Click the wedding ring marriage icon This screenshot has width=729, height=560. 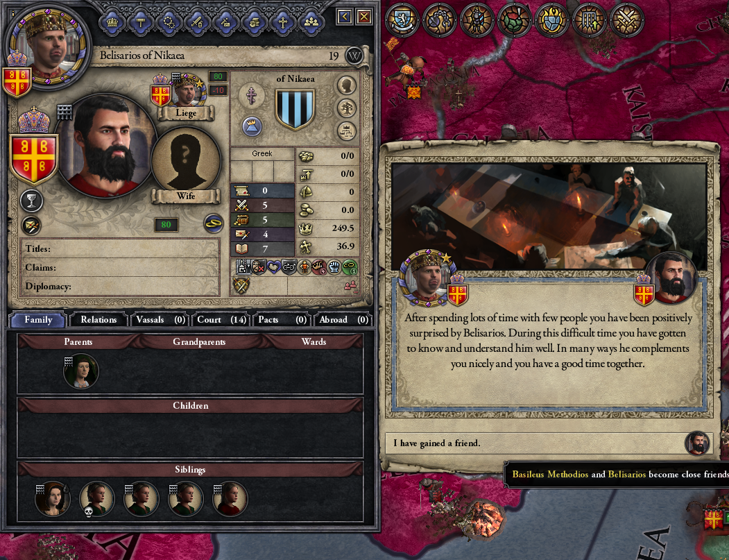coord(213,223)
